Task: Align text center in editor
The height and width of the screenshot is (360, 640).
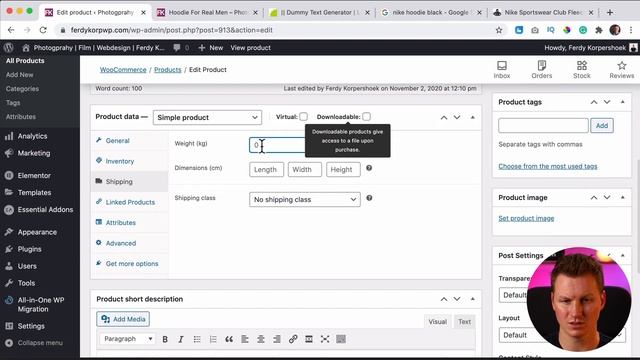Action: pos(261,339)
